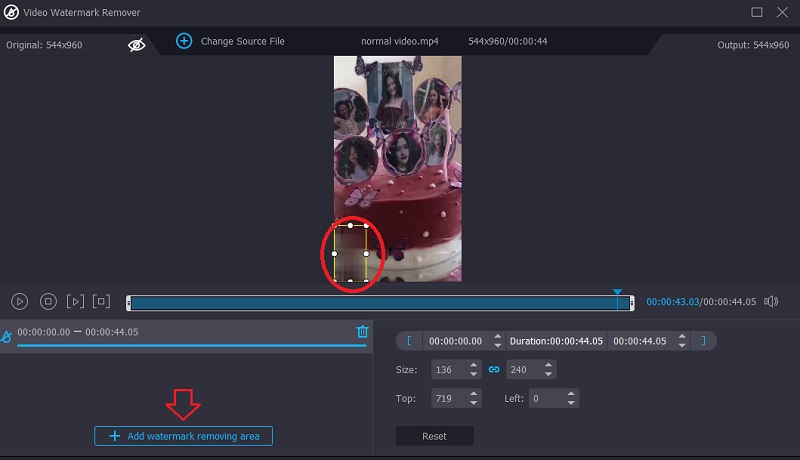800x460 pixels.
Task: Click the watermark brush icon on segment row
Action: pos(7,336)
